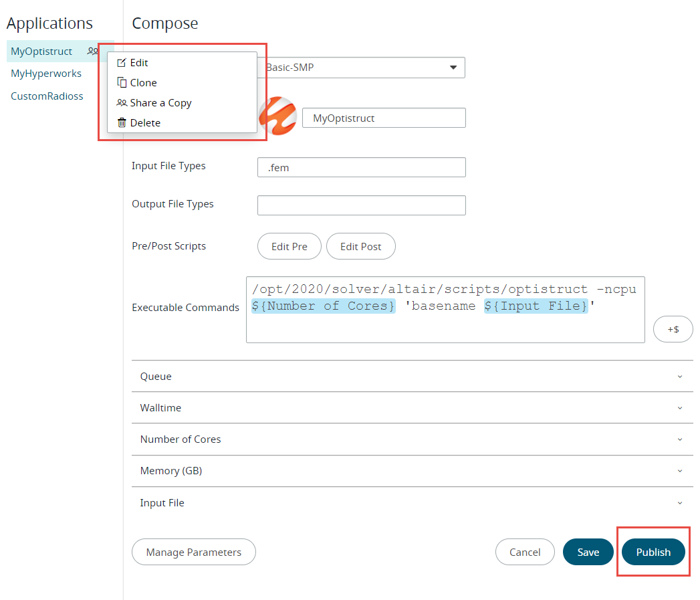Click the ${Input File} variable token
Viewport: 700px width, 600px height.
(536, 306)
